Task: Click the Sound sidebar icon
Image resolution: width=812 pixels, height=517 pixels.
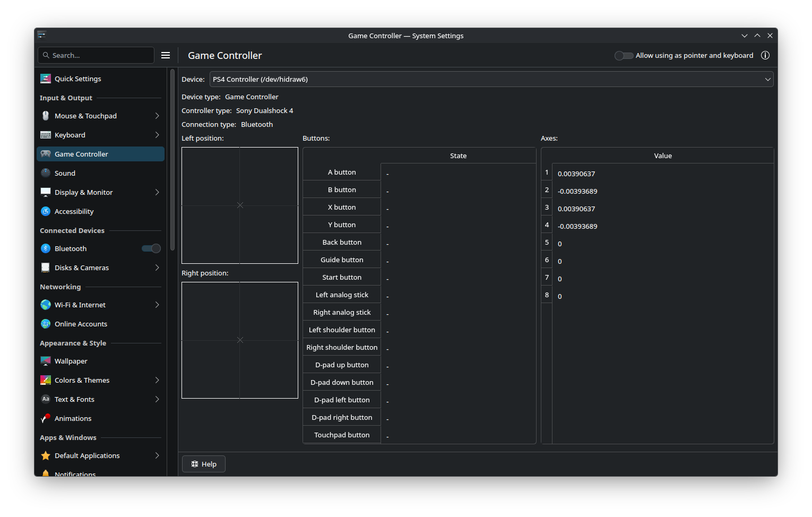Action: [46, 173]
